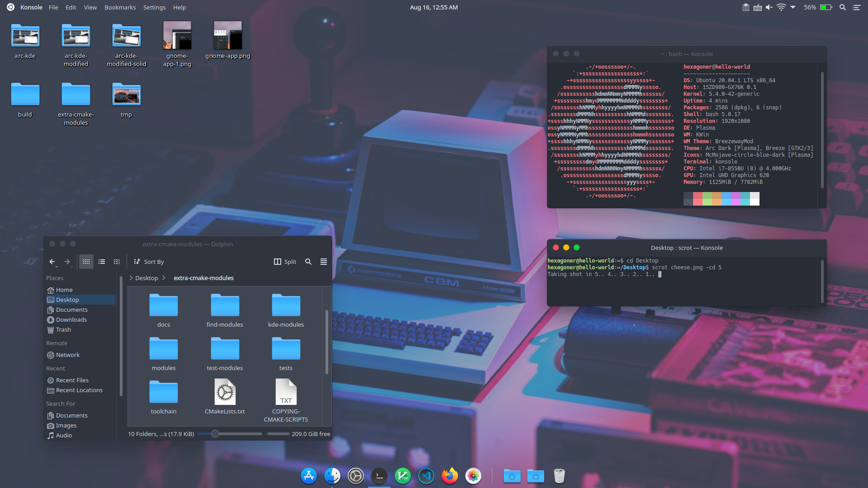
Task: Expand chevron after Desktop breadcrumb
Action: tap(164, 278)
